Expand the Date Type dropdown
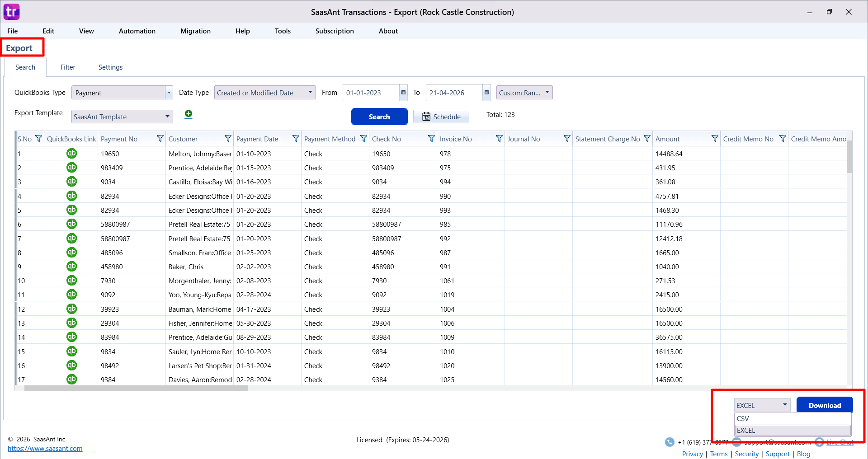868x459 pixels. [310, 92]
